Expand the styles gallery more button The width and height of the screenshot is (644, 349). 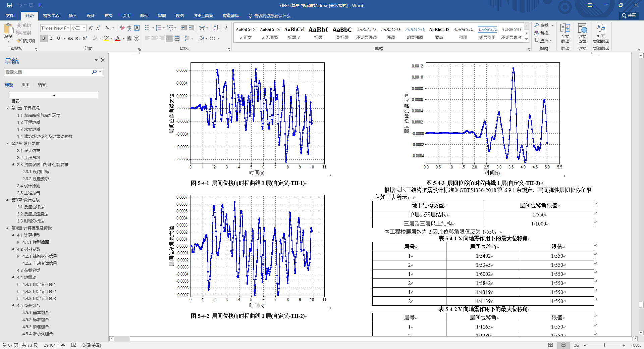(x=526, y=40)
